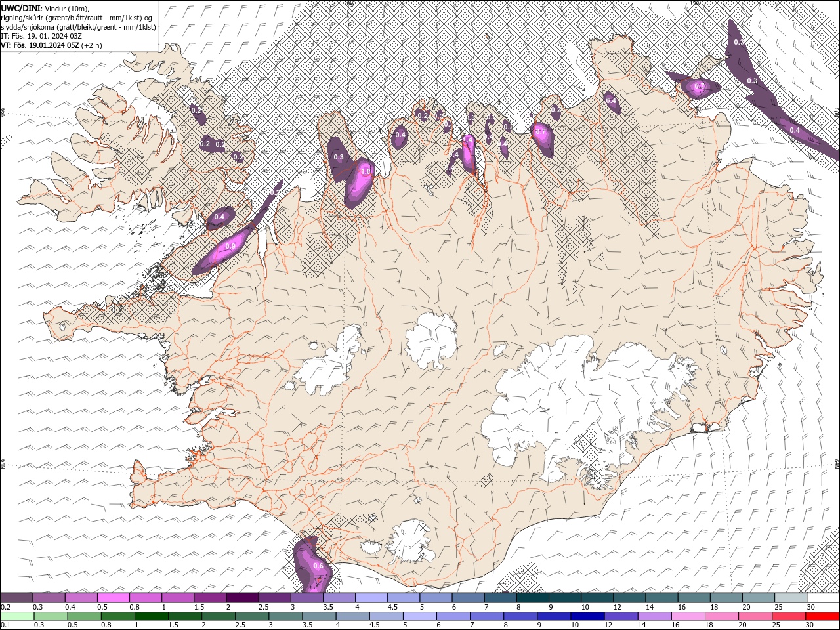Select the initial time line IT: Fös. 19. 01. 2024 03Z
This screenshot has height=630, width=840.
pyautogui.click(x=41, y=36)
